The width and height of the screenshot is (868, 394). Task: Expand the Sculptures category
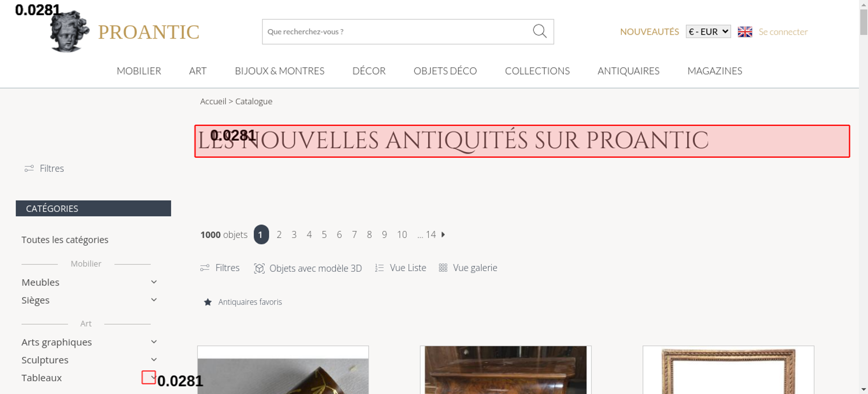tap(154, 360)
